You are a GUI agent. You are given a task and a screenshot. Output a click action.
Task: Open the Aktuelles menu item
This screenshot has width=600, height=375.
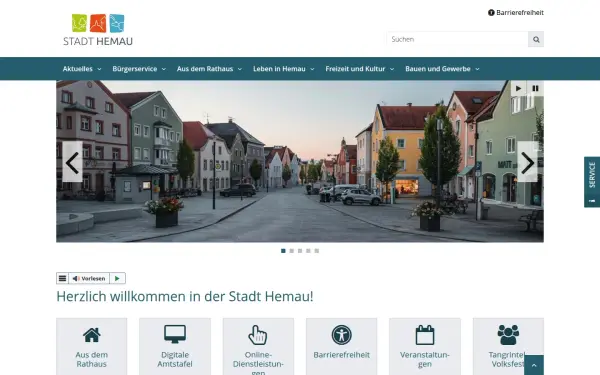pyautogui.click(x=78, y=69)
